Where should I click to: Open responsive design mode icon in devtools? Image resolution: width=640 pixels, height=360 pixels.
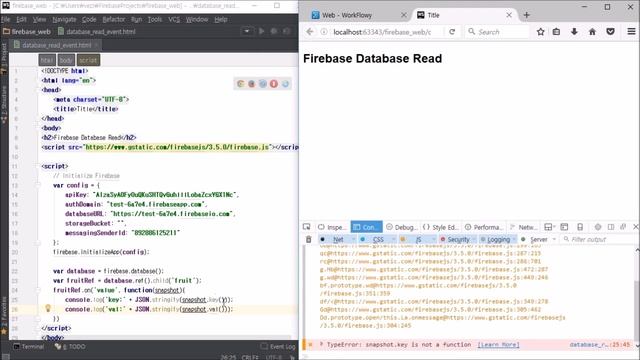click(x=580, y=227)
